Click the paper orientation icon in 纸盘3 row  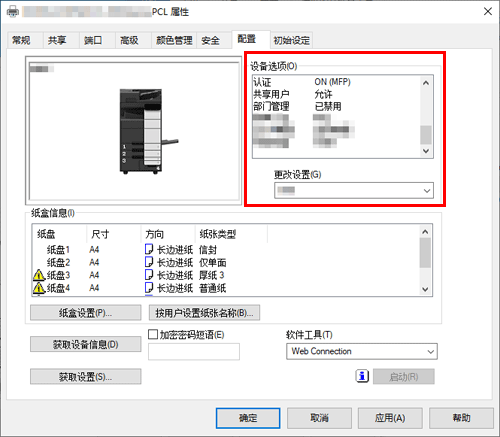click(x=149, y=275)
